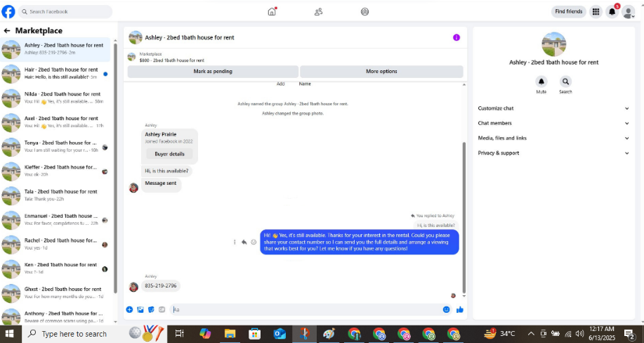Open Task View on the taskbar
644x343 pixels.
[x=180, y=334]
